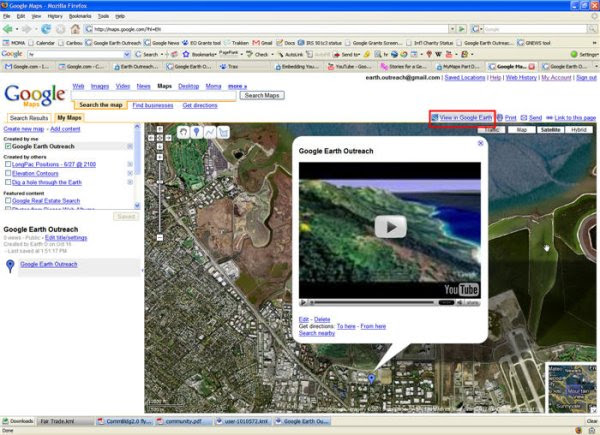Click the blue placemark marker on the map

pos(371,379)
